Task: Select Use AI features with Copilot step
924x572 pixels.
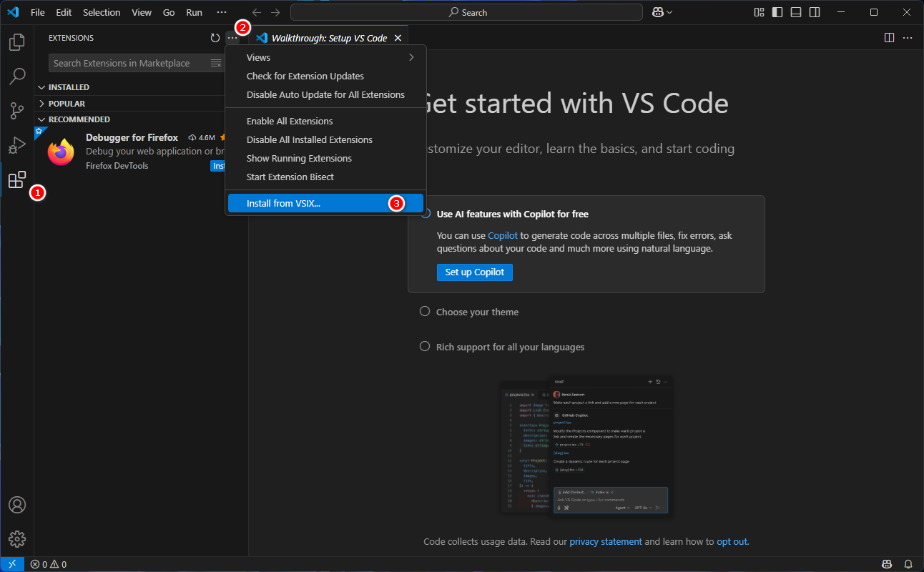Action: 512,214
